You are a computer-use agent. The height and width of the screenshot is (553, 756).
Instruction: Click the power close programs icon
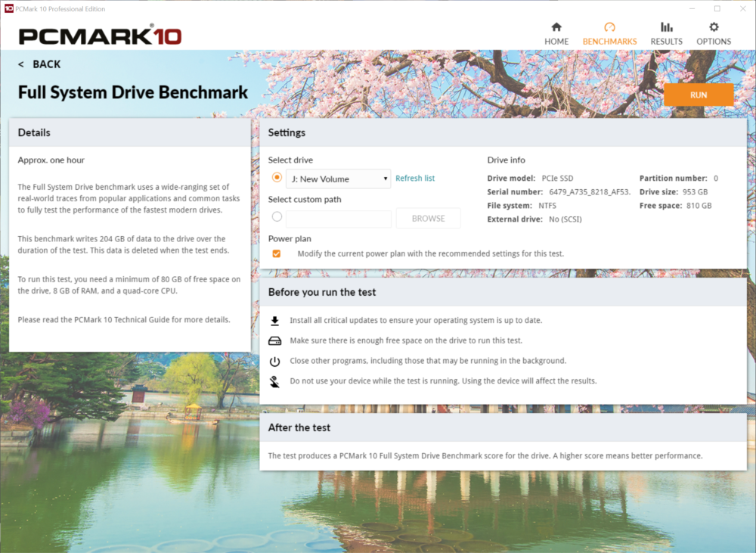point(275,362)
